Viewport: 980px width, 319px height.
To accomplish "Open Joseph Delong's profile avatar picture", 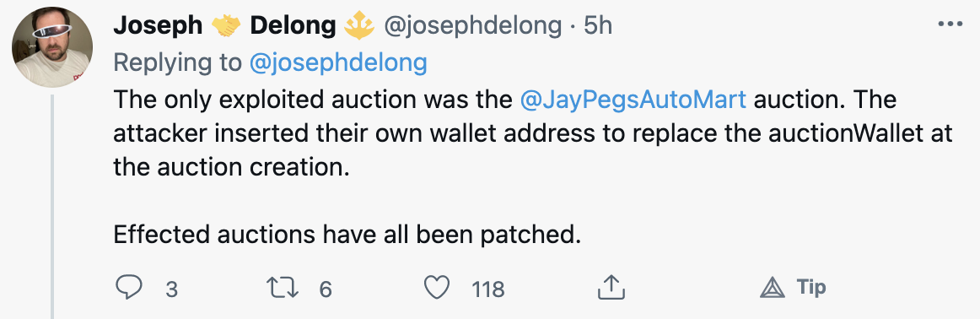I will pos(52,46).
